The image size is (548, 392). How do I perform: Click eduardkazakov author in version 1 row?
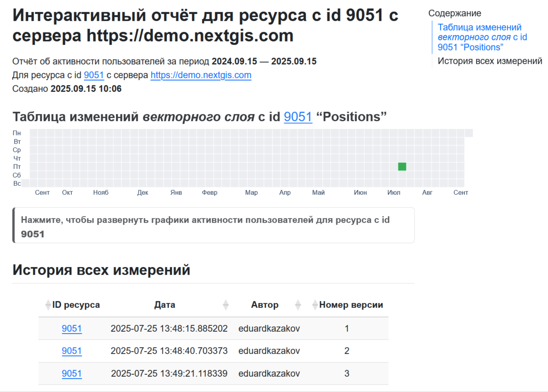pyautogui.click(x=269, y=329)
